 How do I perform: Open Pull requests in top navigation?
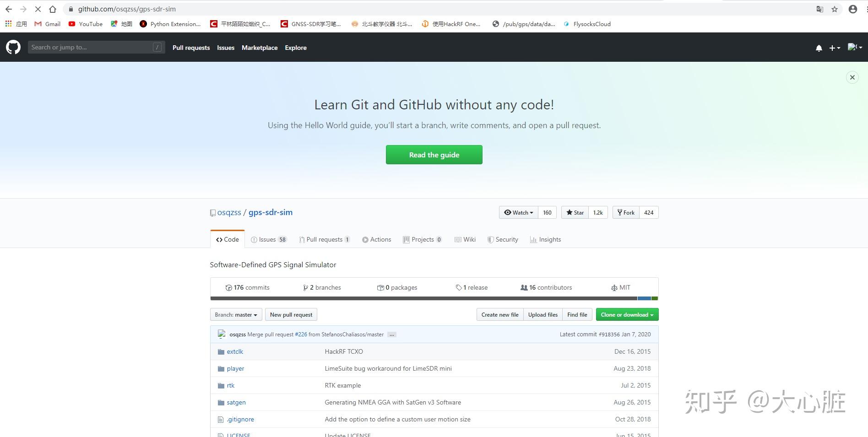coord(191,48)
